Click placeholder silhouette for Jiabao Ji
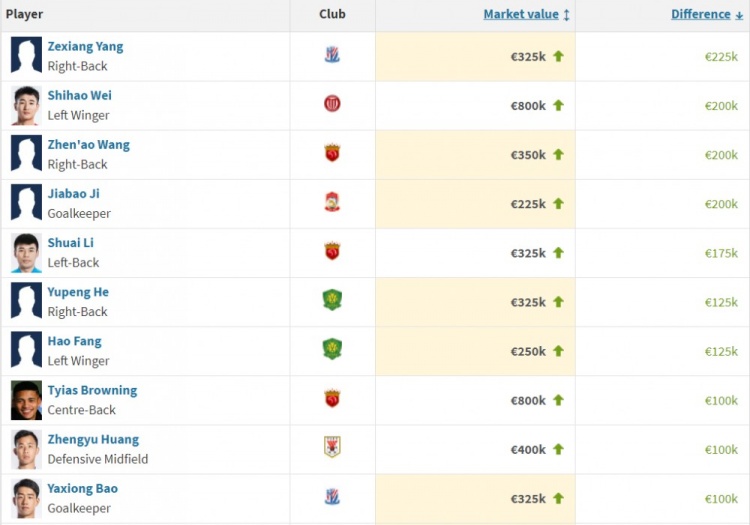Image resolution: width=750 pixels, height=525 pixels. coord(26,204)
